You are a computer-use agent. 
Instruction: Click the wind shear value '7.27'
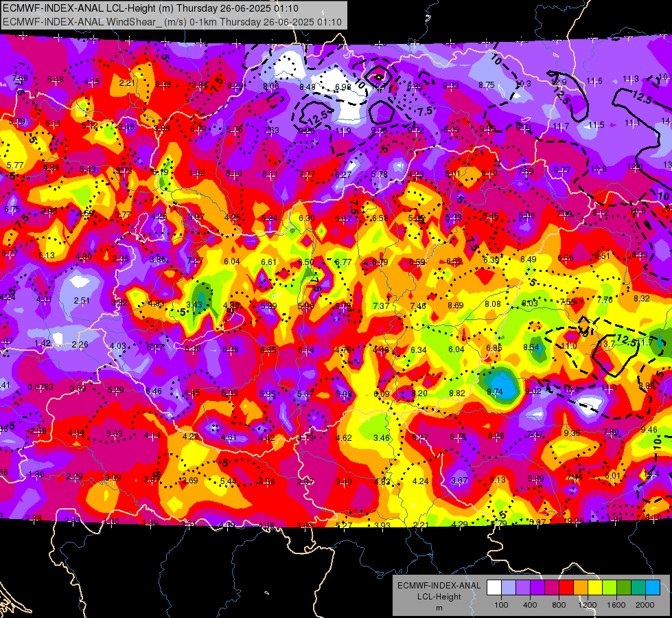tap(195, 261)
